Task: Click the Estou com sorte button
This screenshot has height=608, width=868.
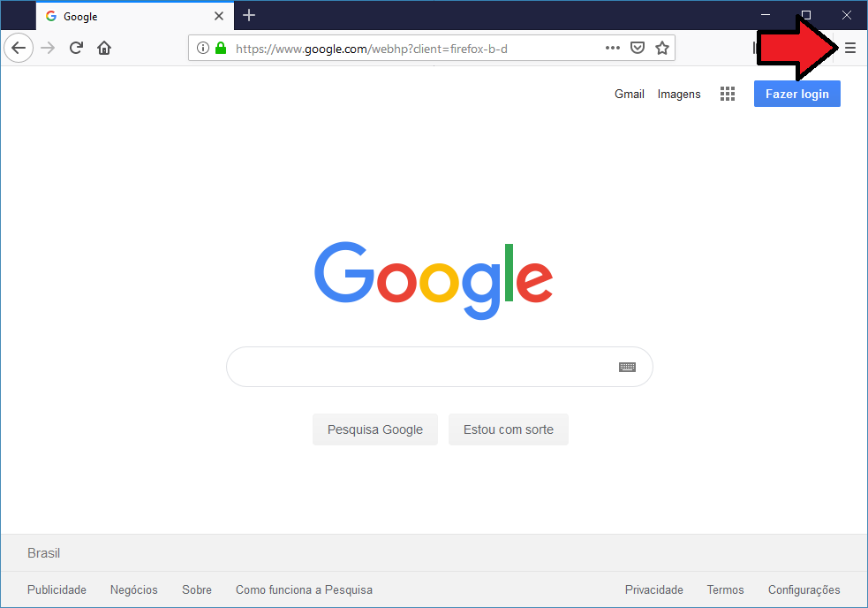Action: point(509,429)
